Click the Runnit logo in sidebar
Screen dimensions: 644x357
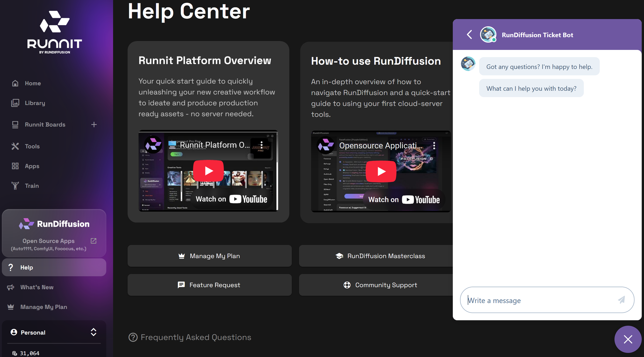(x=54, y=32)
